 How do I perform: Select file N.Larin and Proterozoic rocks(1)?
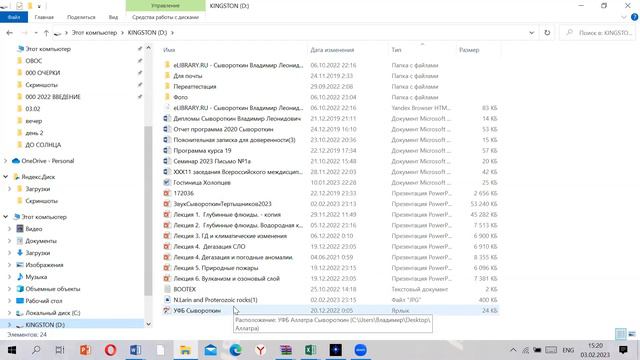(x=215, y=300)
